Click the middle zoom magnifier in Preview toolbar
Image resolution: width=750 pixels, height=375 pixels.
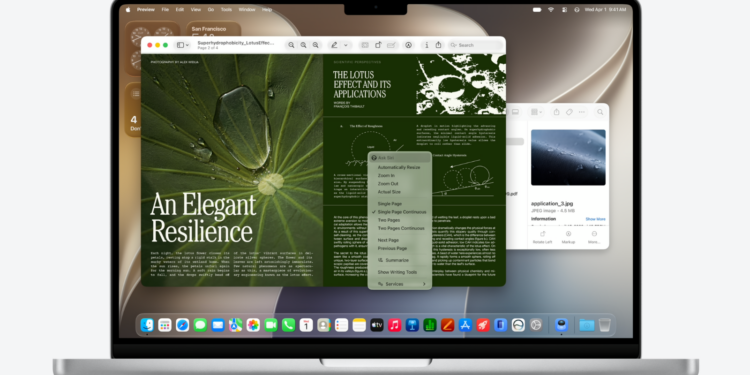point(303,45)
